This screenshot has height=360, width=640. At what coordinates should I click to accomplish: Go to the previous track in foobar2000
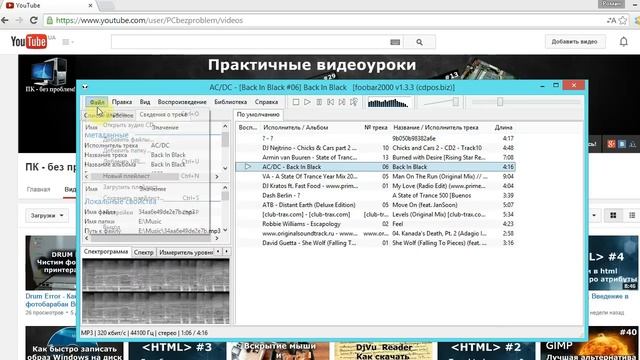331,102
